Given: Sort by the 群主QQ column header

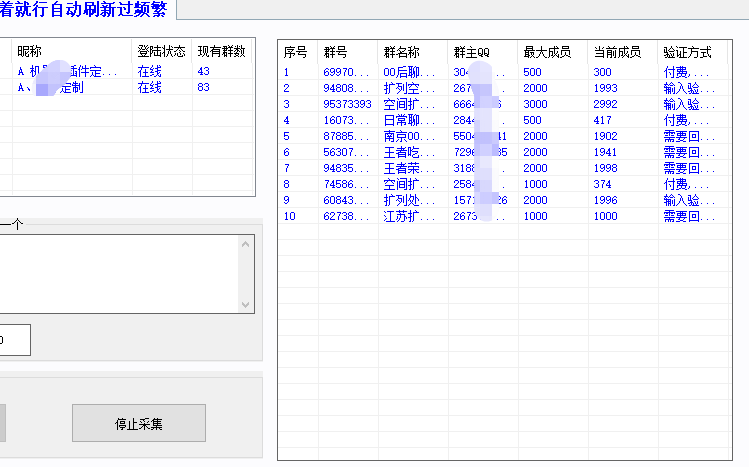Looking at the screenshot, I should pyautogui.click(x=470, y=51).
